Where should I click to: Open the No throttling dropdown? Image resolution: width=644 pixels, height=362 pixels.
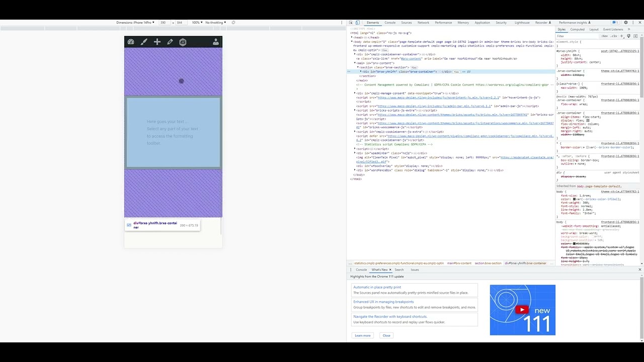point(215,23)
